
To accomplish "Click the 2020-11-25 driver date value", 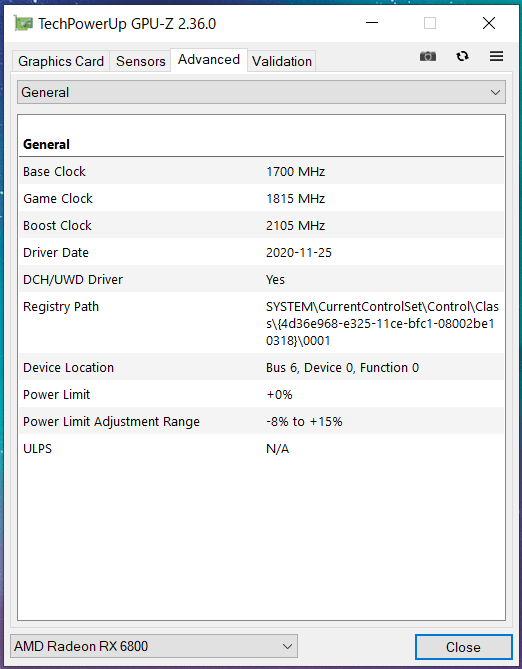I will tap(299, 253).
